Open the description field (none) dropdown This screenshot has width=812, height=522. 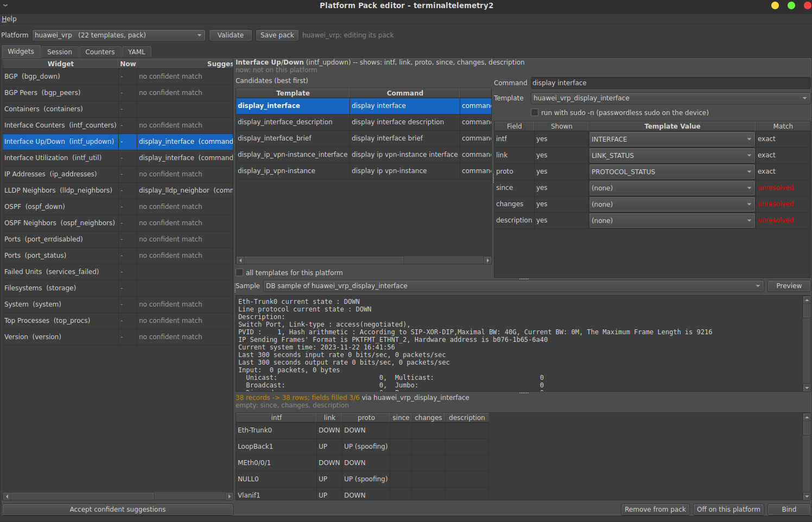click(x=672, y=221)
